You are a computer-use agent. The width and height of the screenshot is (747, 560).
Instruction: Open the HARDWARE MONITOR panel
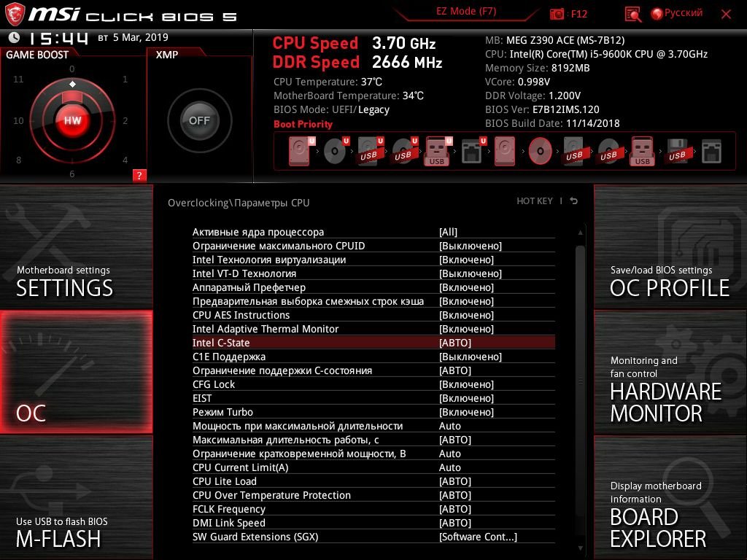(670, 373)
